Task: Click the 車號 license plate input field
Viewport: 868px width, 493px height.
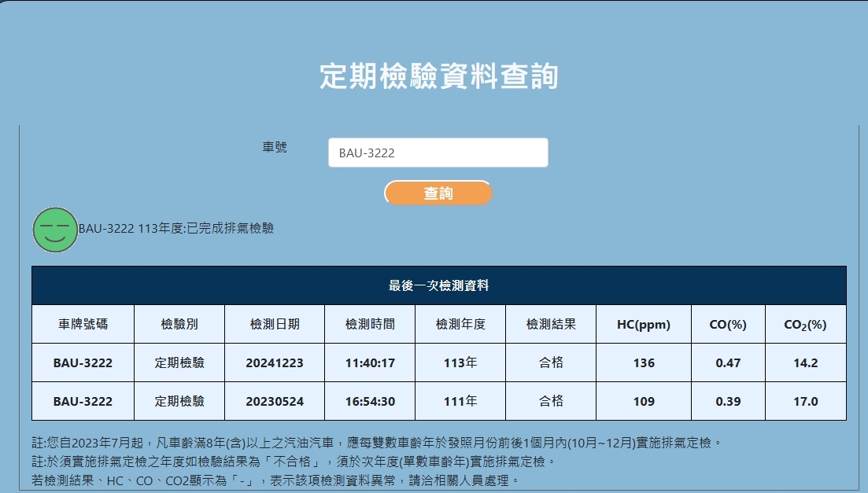Action: pyautogui.click(x=438, y=153)
